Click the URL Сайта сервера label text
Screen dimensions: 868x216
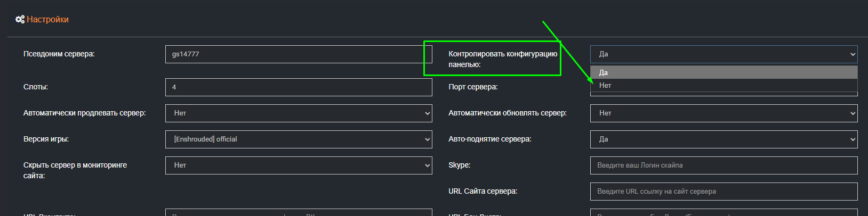(x=483, y=192)
